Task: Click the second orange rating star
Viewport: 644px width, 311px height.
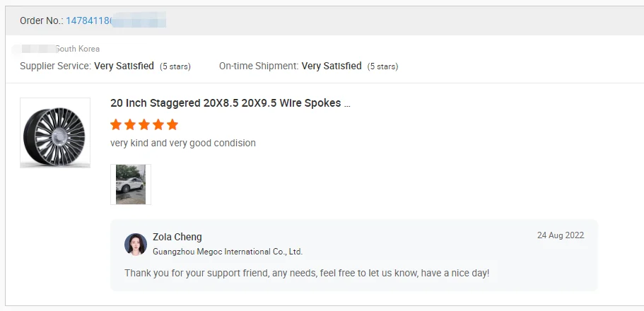Action: pos(130,125)
